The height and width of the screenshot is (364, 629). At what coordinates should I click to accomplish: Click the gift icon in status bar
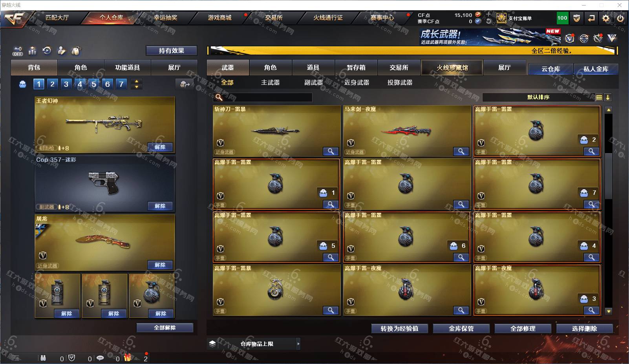[x=128, y=358]
